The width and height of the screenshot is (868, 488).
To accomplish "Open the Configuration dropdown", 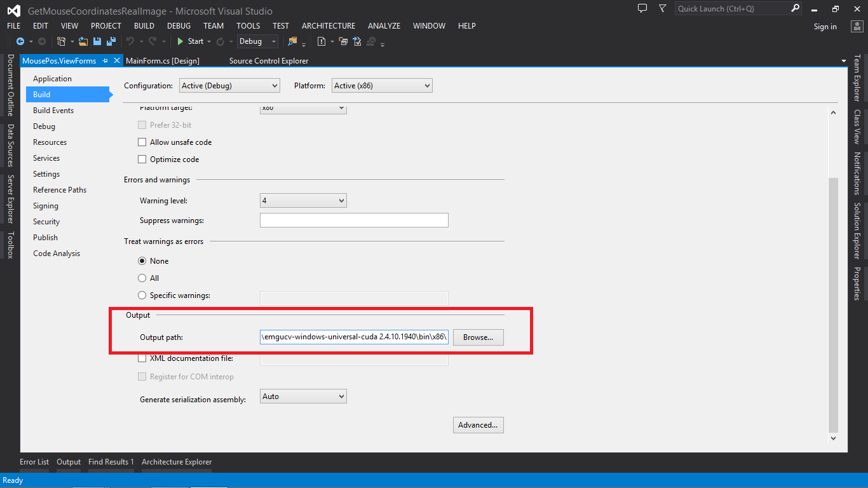I will pos(229,86).
